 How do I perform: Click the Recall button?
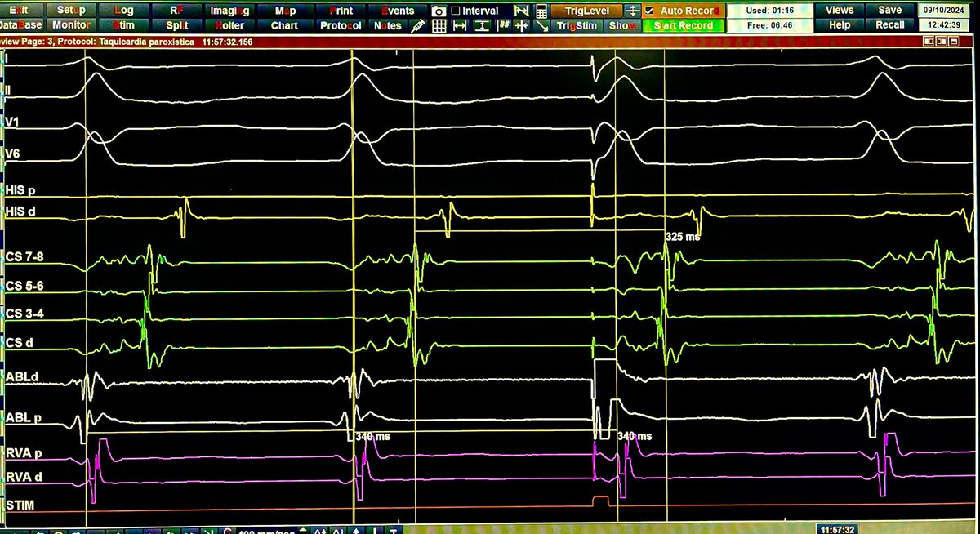[x=889, y=24]
